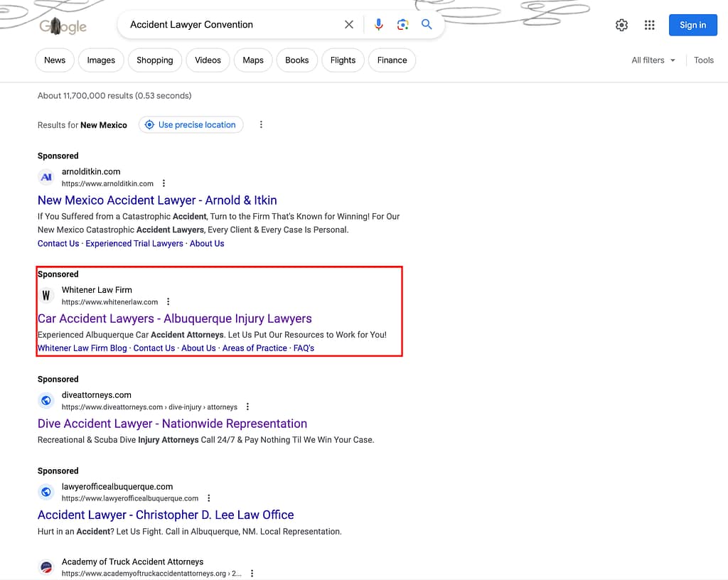Screen dimensions: 728x580
Task: Switch to the News tab
Action: tap(55, 60)
